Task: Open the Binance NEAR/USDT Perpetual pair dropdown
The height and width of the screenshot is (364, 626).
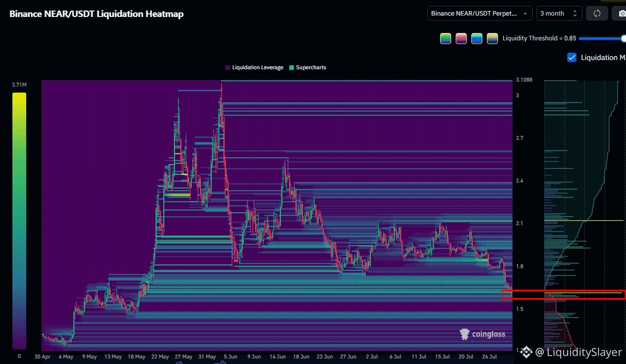Action: coord(480,13)
